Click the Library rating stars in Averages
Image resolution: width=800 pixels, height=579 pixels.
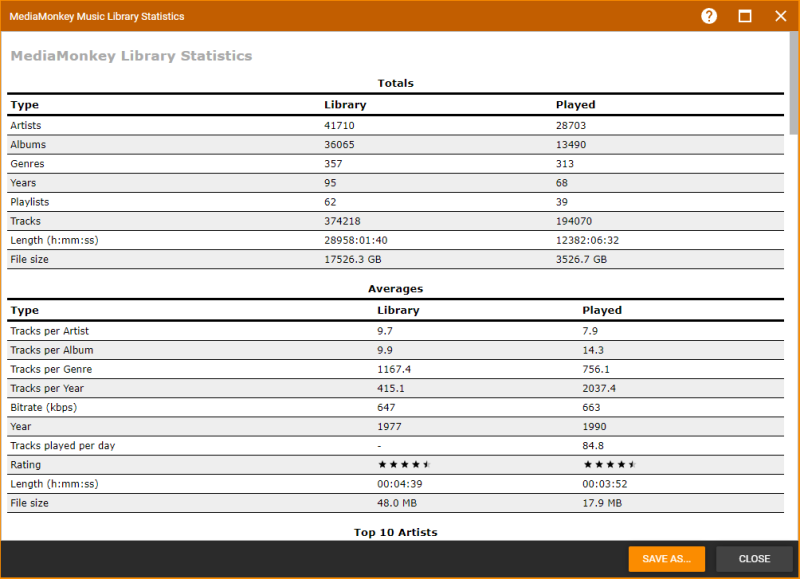(404, 465)
